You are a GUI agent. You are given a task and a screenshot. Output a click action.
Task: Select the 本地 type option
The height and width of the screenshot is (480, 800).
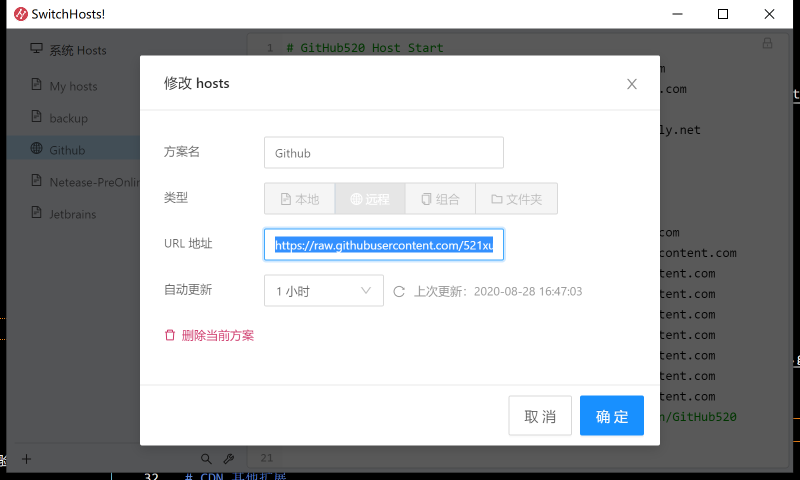click(299, 199)
